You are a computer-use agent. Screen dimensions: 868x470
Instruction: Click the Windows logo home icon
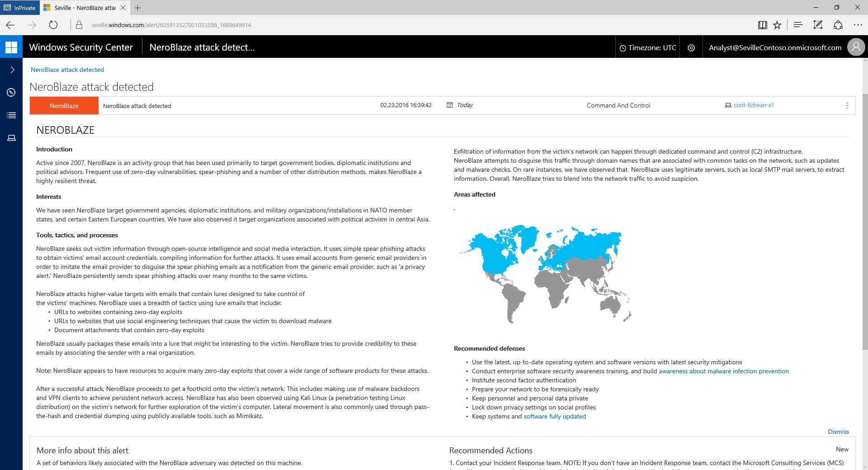11,47
